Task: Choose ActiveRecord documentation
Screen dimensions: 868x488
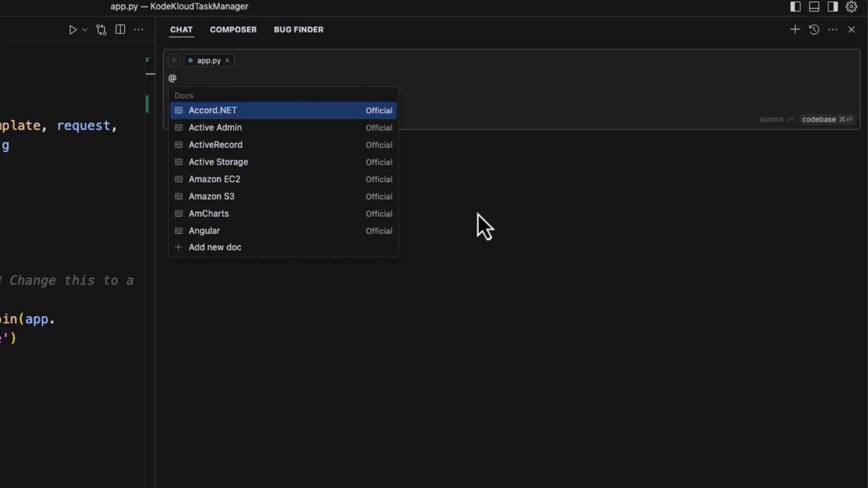Action: [283, 145]
